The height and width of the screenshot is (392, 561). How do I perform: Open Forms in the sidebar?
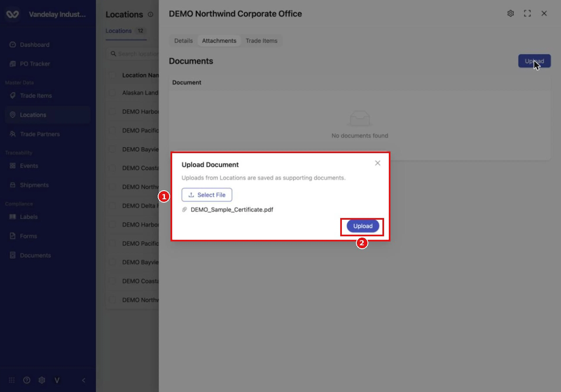tap(48, 236)
